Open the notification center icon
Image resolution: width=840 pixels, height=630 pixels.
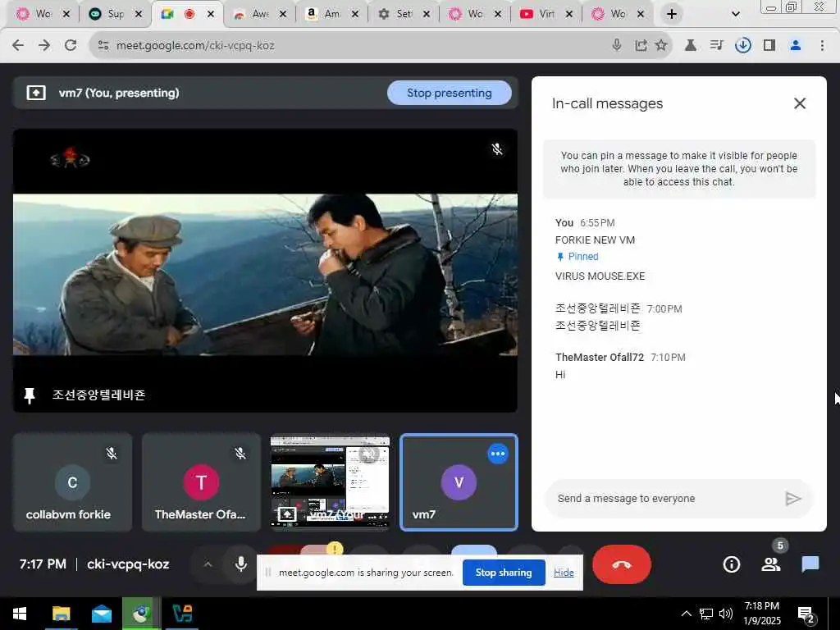click(806, 615)
